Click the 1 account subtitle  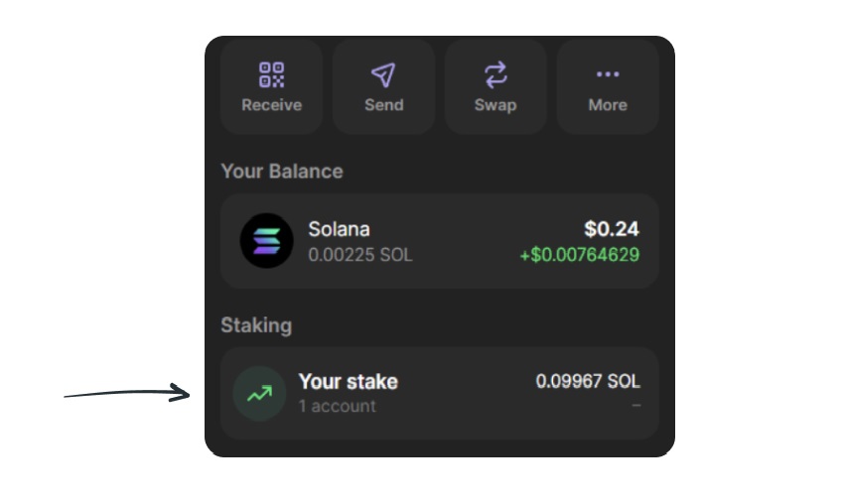[338, 406]
